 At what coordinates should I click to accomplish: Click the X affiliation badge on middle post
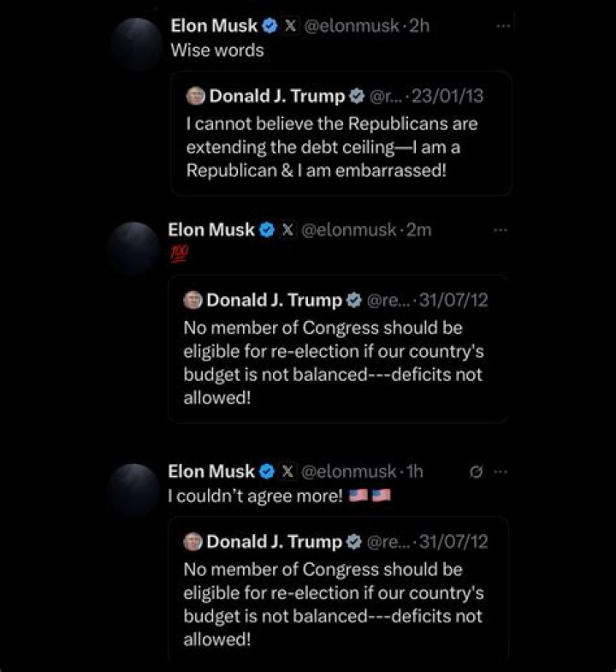pyautogui.click(x=287, y=230)
